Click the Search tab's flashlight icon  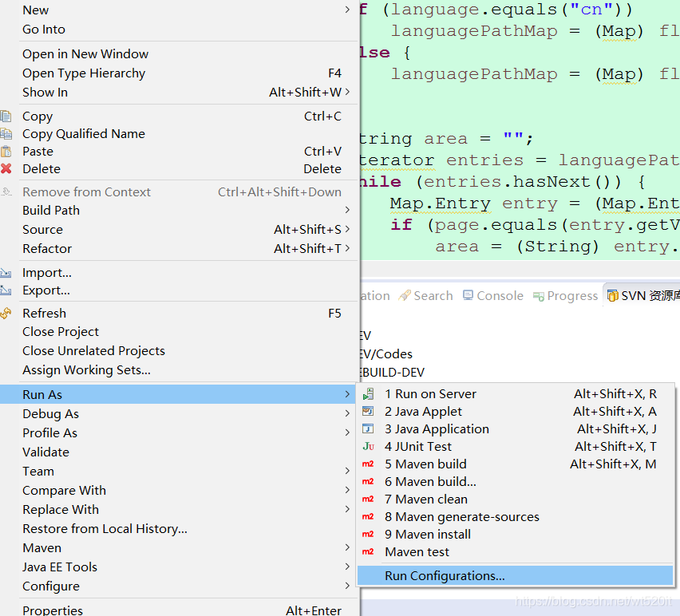pyautogui.click(x=405, y=296)
